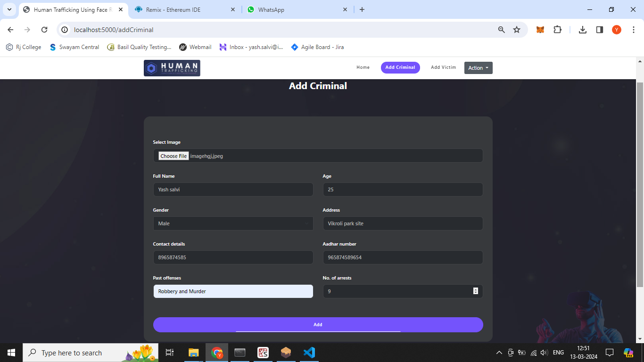Open the MetaMask fox extension

pyautogui.click(x=540, y=30)
